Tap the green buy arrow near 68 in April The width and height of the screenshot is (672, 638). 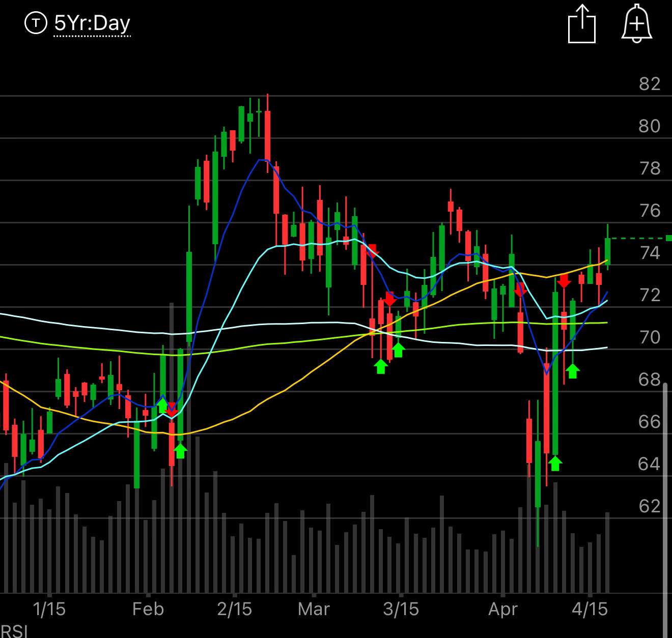573,371
